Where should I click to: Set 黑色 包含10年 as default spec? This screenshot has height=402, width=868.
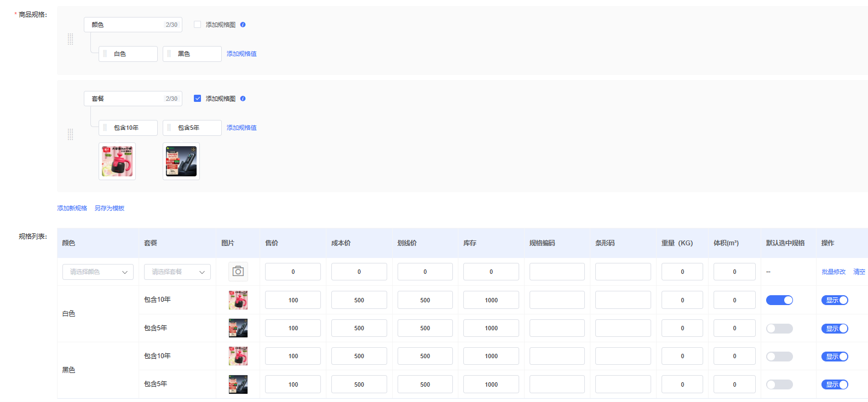click(779, 357)
